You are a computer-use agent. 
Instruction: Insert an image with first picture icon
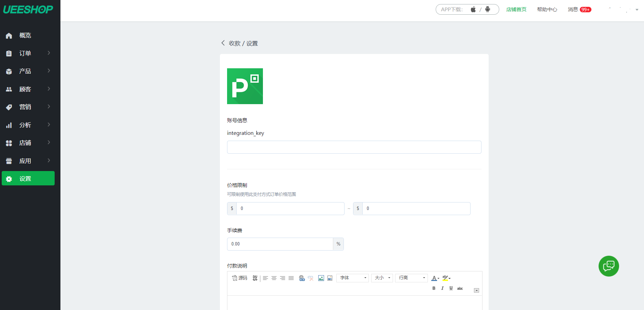pos(321,278)
